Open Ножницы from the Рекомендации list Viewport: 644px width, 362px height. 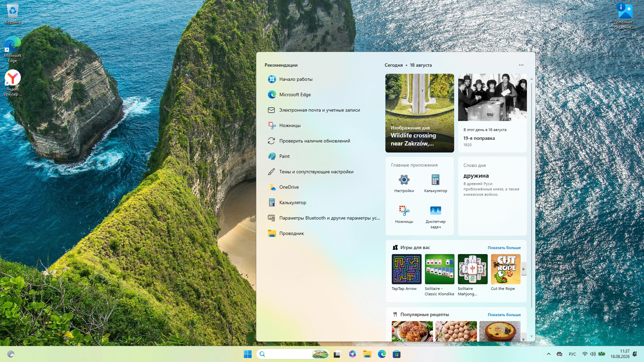pyautogui.click(x=322, y=125)
